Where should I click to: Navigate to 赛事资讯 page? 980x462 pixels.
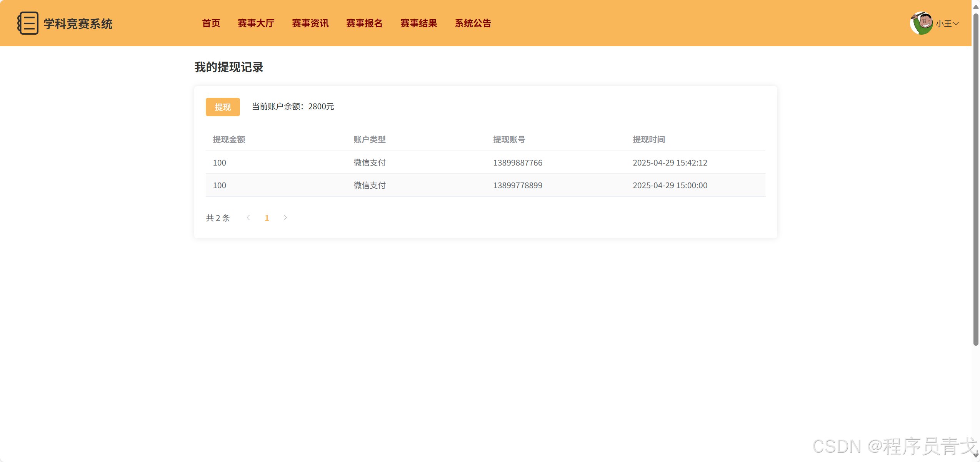coord(310,23)
